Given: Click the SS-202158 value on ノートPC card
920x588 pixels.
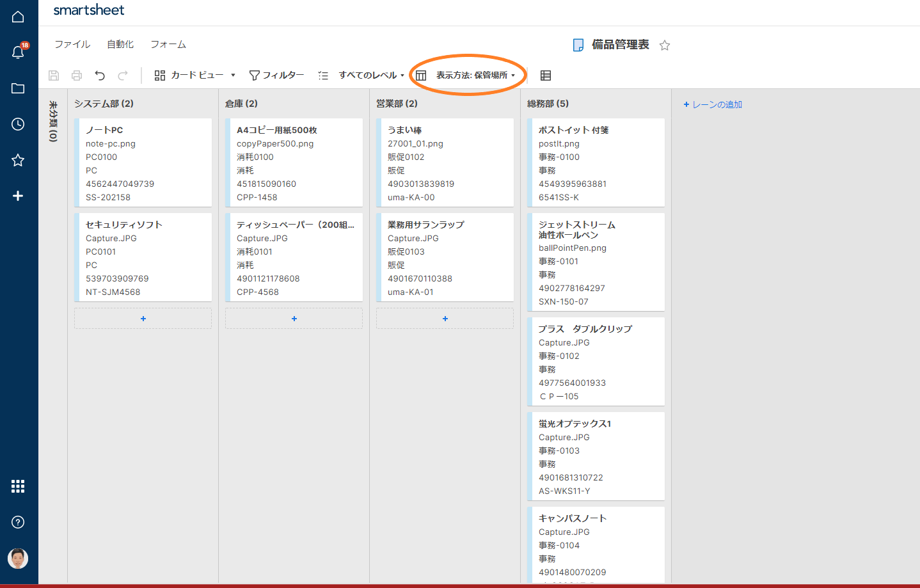Looking at the screenshot, I should pyautogui.click(x=108, y=198).
